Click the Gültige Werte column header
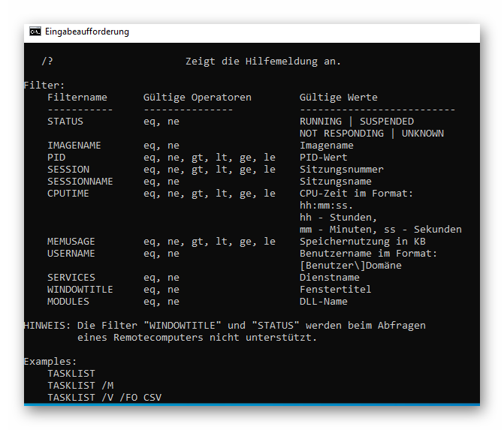 coord(339,98)
